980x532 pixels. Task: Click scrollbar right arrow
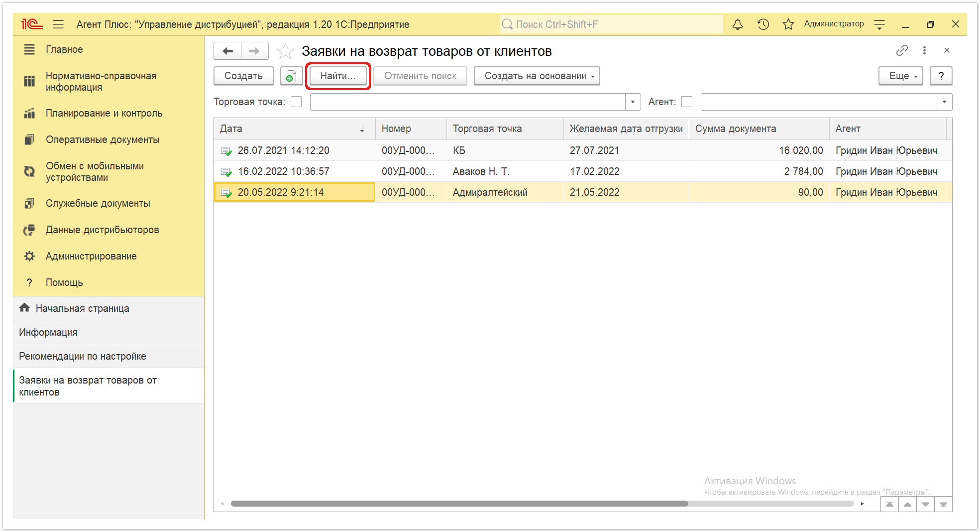862,504
